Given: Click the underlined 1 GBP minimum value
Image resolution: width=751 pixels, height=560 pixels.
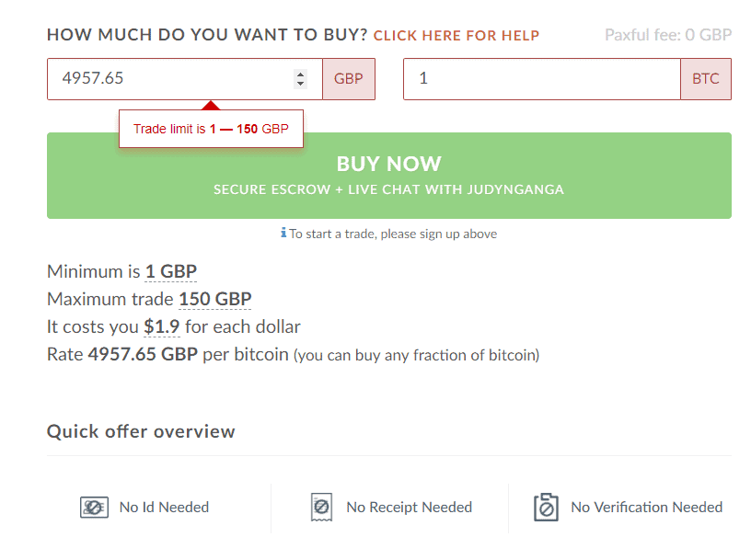Looking at the screenshot, I should 171,271.
